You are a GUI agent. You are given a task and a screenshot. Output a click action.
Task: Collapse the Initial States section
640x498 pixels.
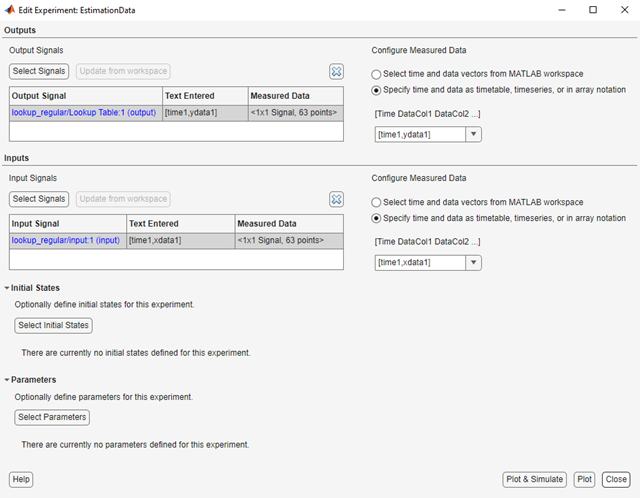[7, 288]
